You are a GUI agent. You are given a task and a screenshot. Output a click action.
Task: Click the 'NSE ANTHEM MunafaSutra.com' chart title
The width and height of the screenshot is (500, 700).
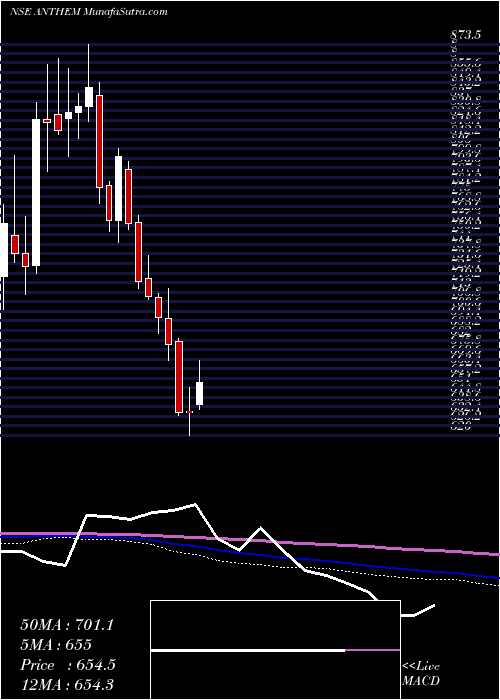tap(88, 12)
